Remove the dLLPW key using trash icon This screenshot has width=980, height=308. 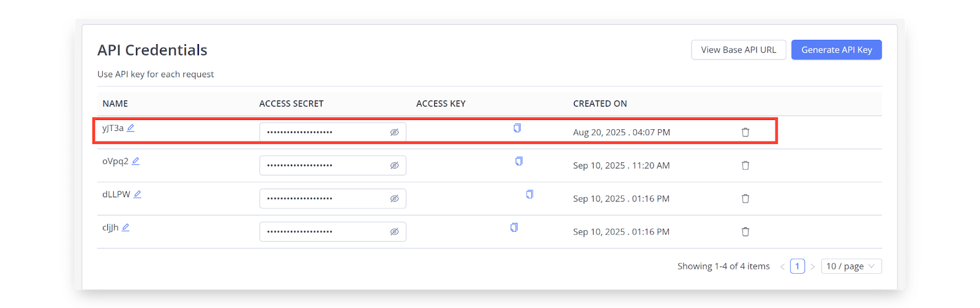745,198
